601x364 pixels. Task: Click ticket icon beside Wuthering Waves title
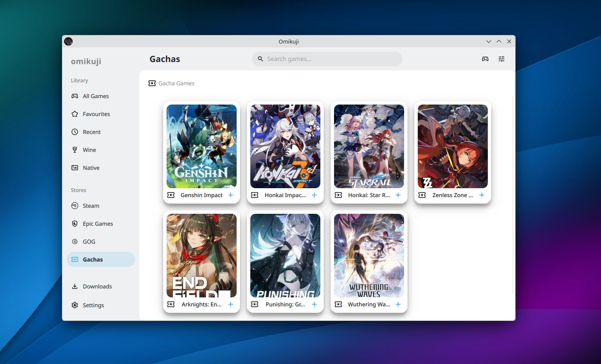(x=338, y=304)
